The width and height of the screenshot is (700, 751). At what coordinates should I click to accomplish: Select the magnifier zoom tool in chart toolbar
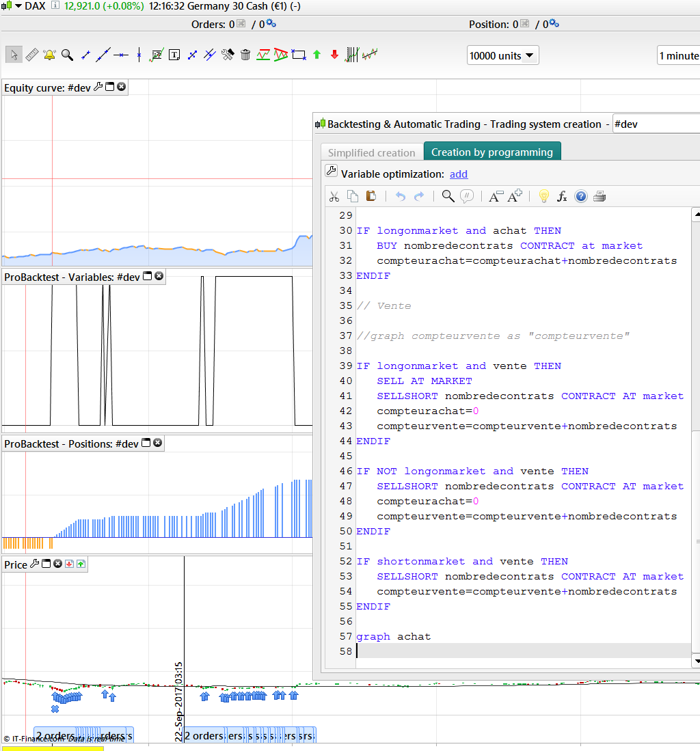click(67, 55)
